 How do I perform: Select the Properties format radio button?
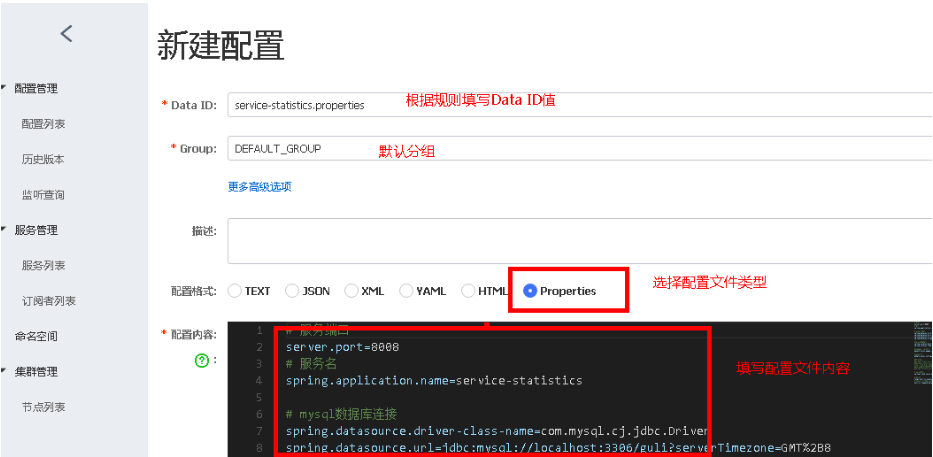(x=530, y=291)
